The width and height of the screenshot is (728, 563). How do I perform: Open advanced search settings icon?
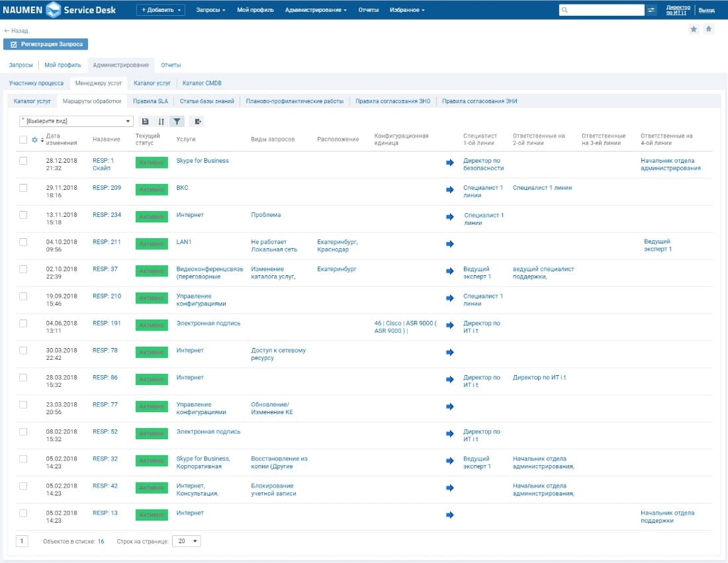pyautogui.click(x=652, y=10)
